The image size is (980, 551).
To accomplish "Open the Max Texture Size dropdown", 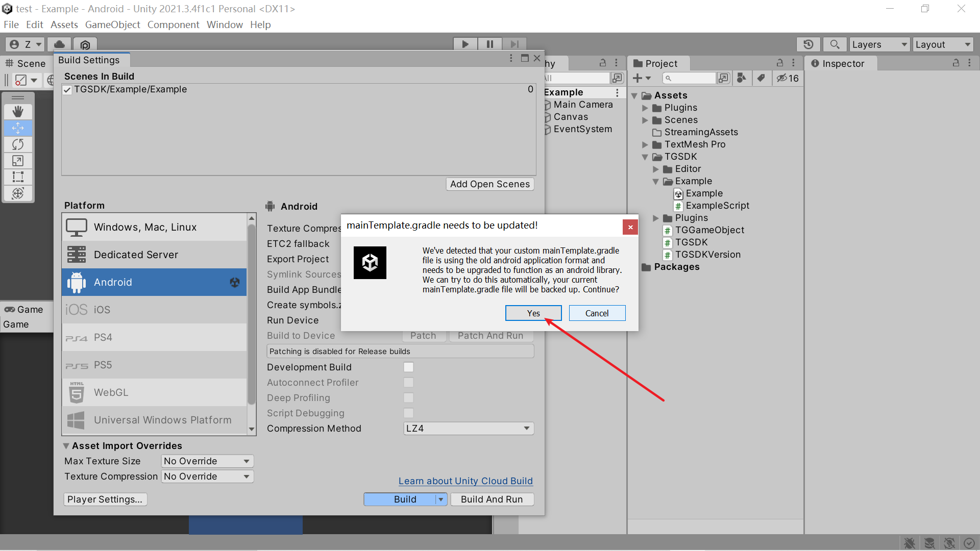I will coord(207,461).
